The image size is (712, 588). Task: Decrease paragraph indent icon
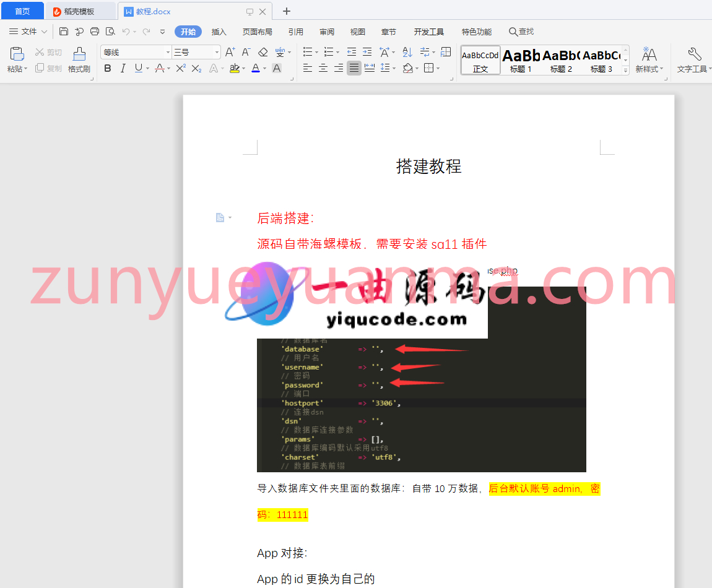[x=352, y=52]
